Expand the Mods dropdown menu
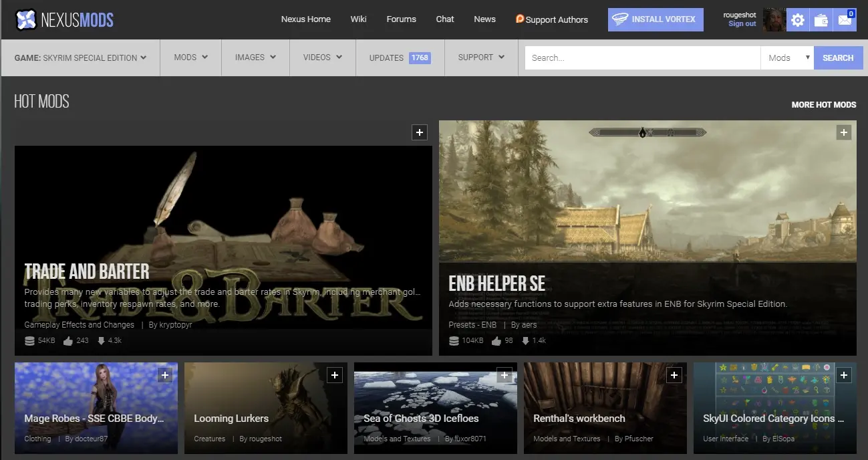The width and height of the screenshot is (868, 460). pos(190,57)
